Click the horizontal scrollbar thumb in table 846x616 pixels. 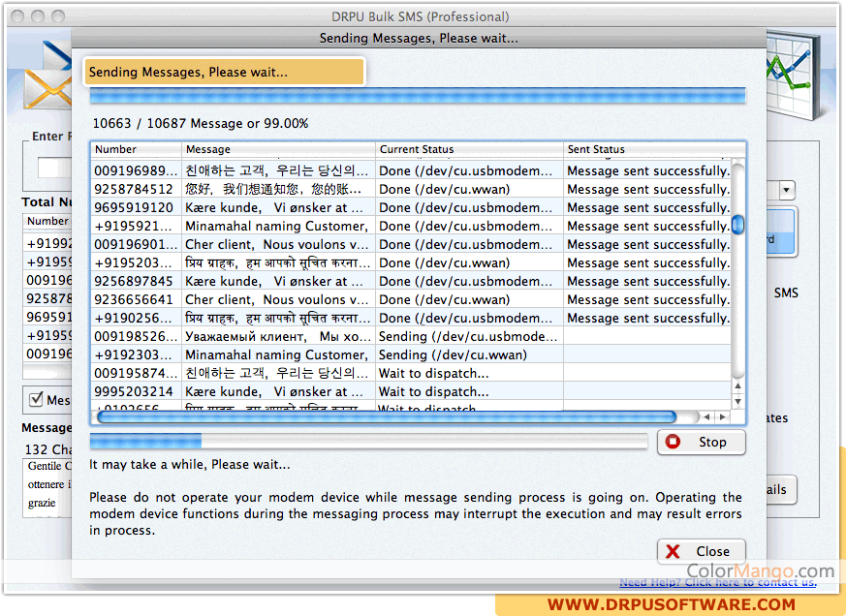(386, 416)
